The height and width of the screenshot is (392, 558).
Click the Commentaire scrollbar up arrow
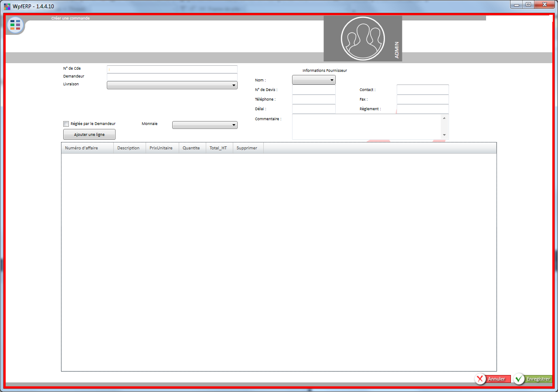coord(445,118)
